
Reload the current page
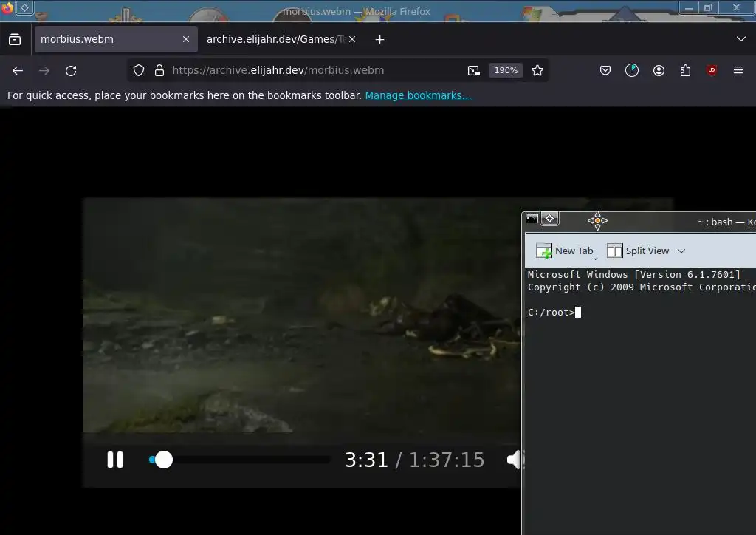tap(71, 70)
